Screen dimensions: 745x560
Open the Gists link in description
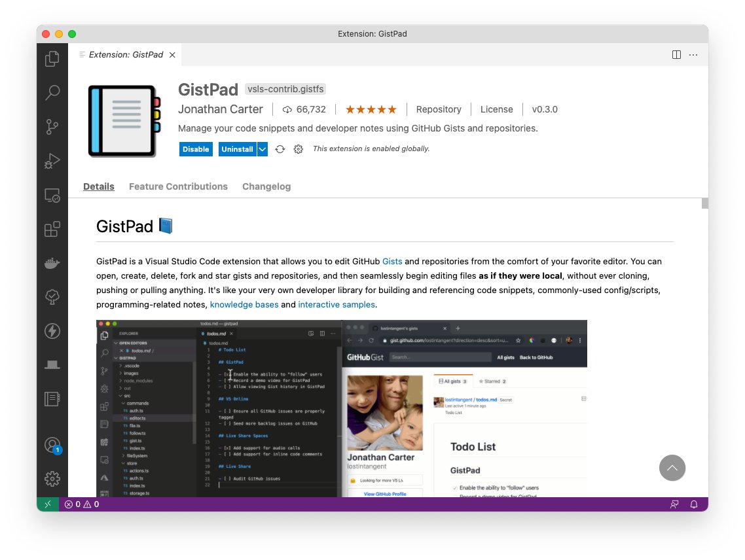click(x=392, y=261)
